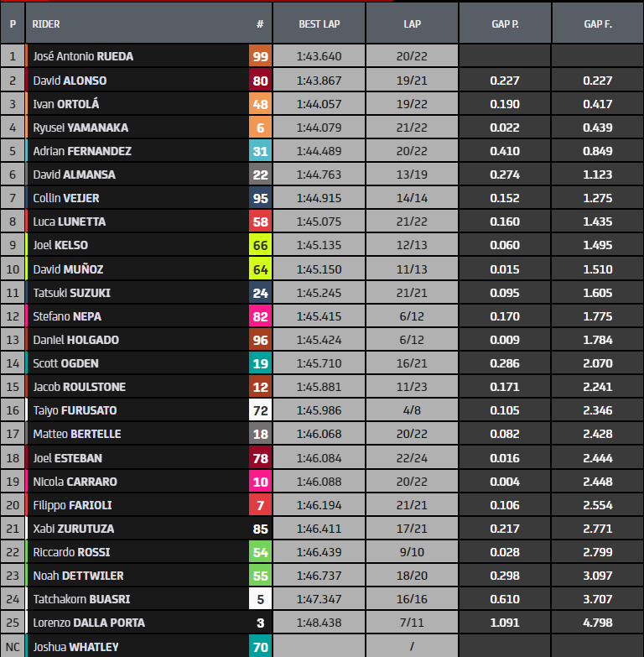Click the orange number 6 color badge
The image size is (644, 657).
pyautogui.click(x=260, y=128)
